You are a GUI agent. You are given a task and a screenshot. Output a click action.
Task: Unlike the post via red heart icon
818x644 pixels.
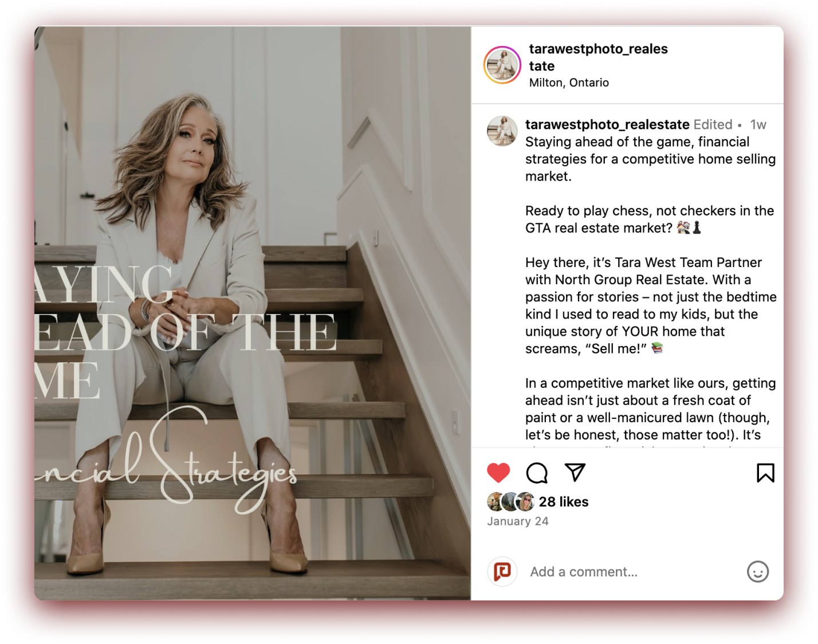[498, 473]
